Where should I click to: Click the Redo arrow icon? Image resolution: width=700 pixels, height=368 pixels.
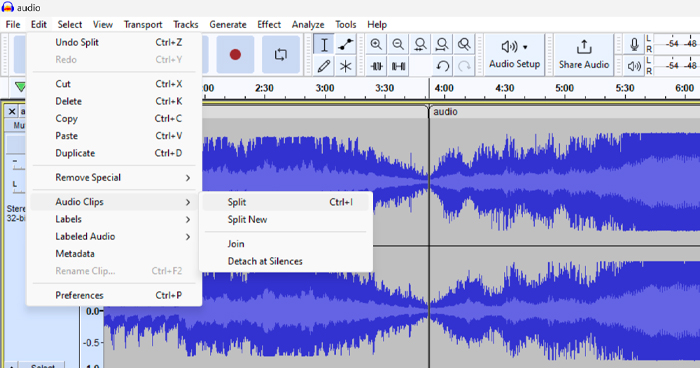(464, 67)
